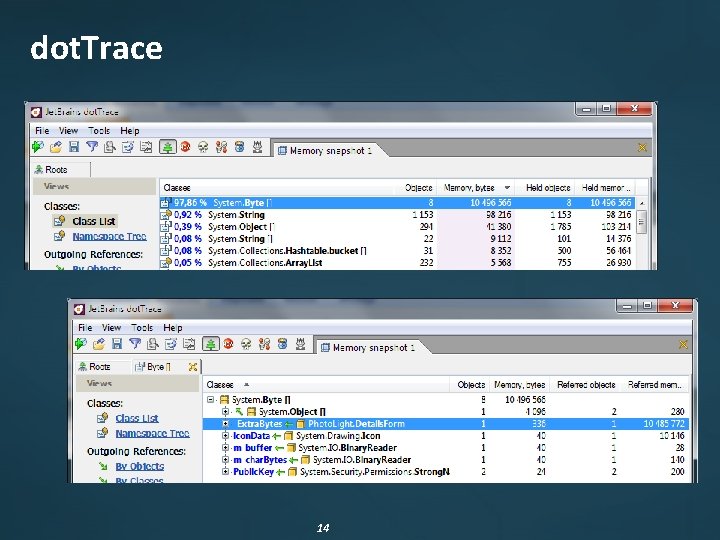Image resolution: width=720 pixels, height=540 pixels.
Task: Click chess rook icon in top window toolbar
Action: click(258, 147)
